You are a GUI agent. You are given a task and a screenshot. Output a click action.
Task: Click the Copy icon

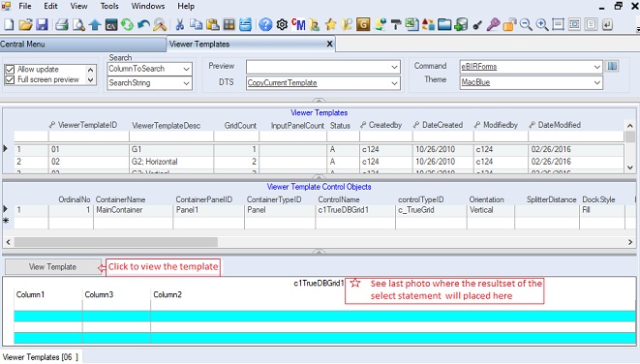197,25
